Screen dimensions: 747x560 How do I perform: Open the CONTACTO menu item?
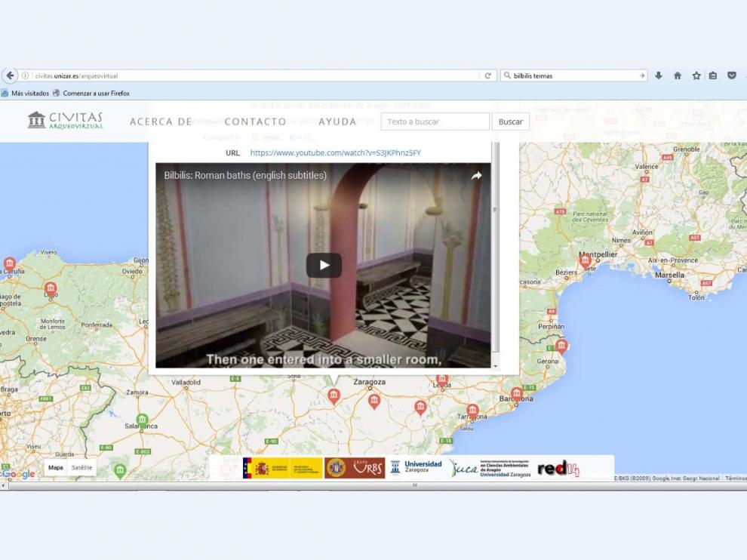255,122
